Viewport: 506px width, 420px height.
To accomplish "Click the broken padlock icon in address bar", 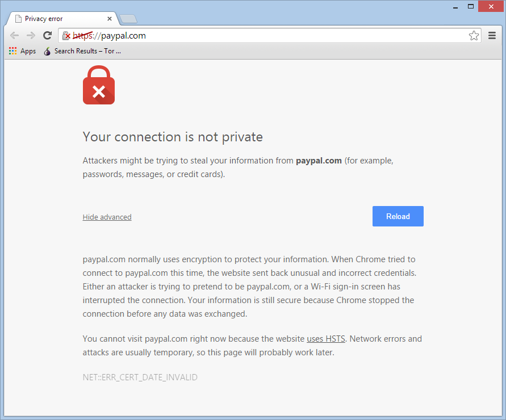I will click(66, 36).
